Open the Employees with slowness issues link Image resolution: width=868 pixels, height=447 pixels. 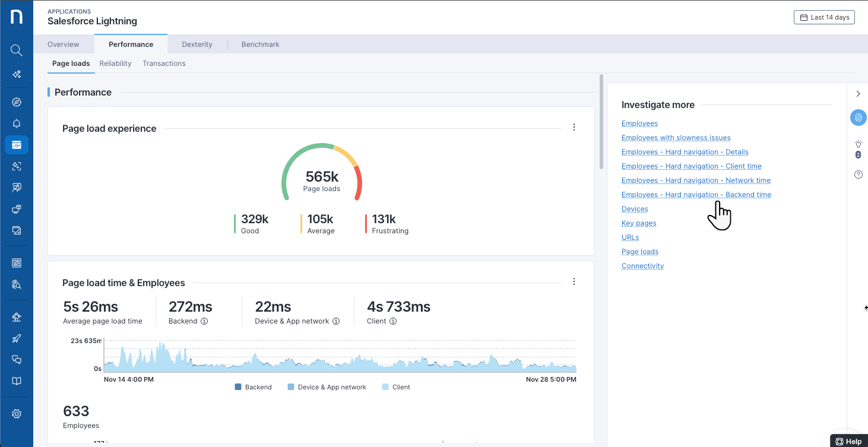click(676, 138)
